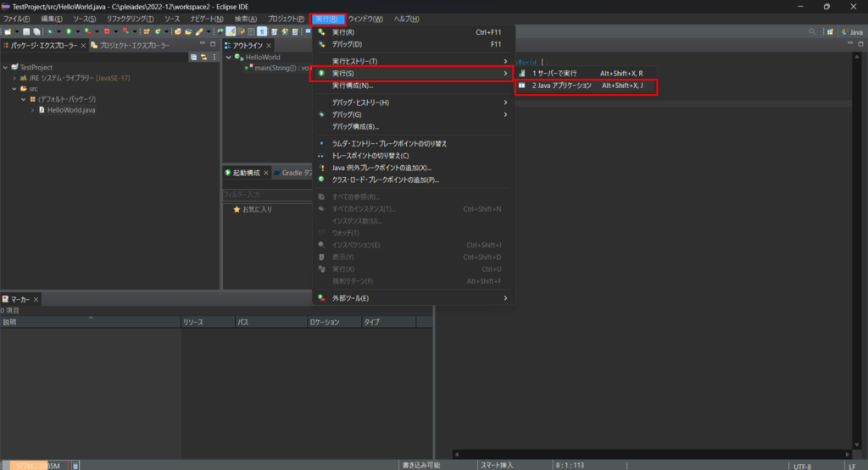Viewport: 868px width, 470px height.
Task: Click the collapse-all icon in Package Explorer
Action: 193,57
